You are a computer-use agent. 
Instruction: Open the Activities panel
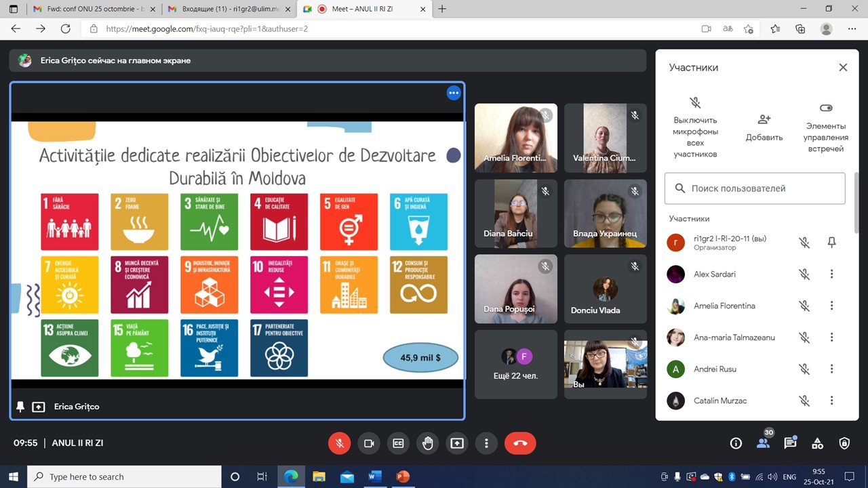click(817, 443)
